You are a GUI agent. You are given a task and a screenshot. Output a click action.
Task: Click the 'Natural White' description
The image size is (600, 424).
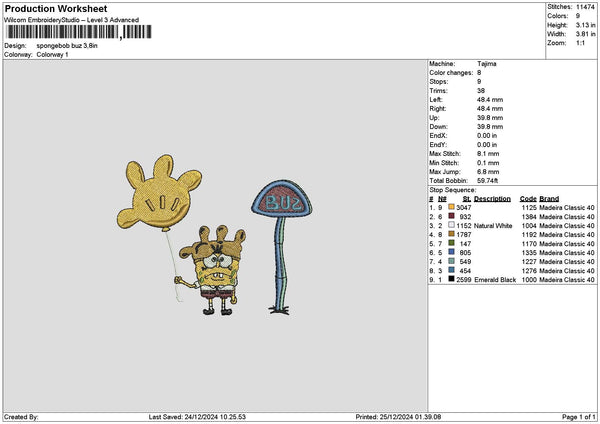(x=493, y=226)
